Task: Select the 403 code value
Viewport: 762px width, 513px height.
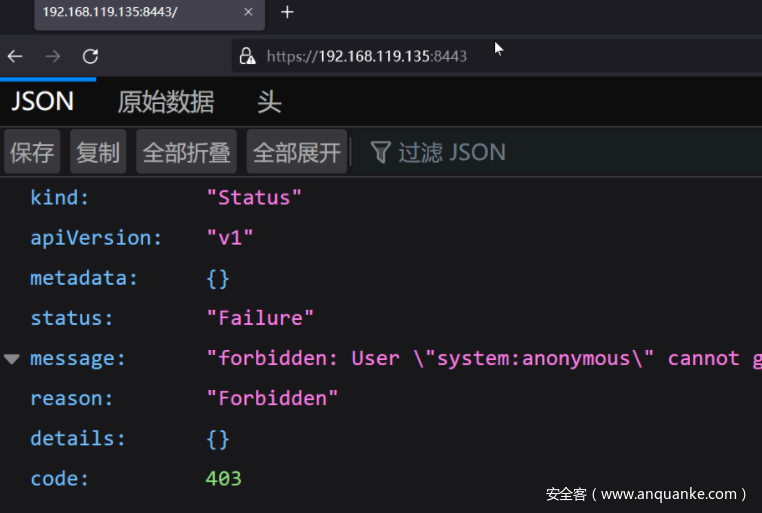Action: (x=224, y=479)
